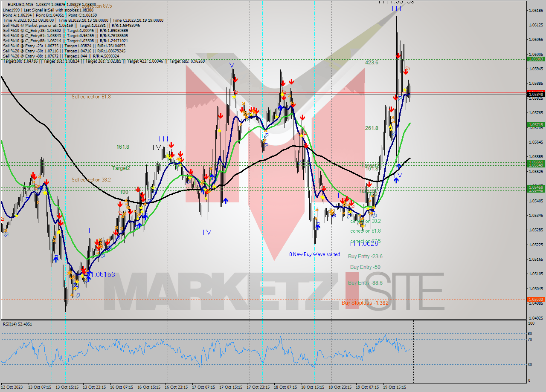Click the RSI(14) 52.4851 indicator label
The image size is (546, 392).
pyautogui.click(x=17, y=324)
